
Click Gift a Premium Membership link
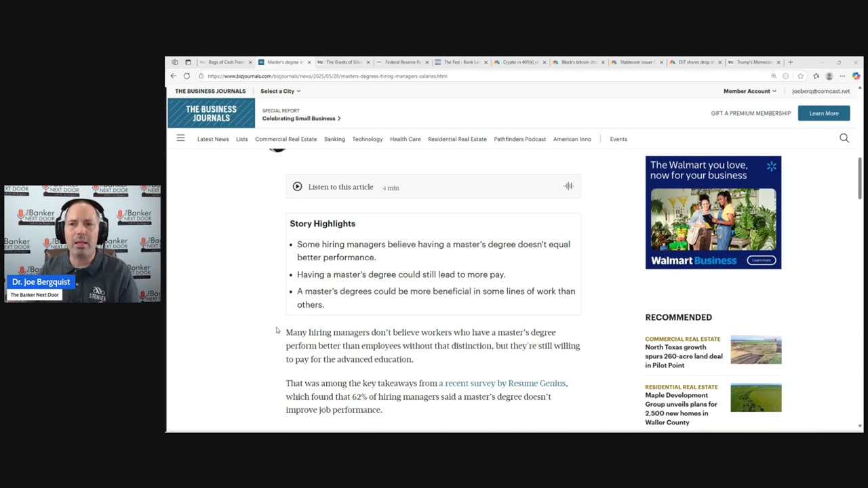pyautogui.click(x=751, y=113)
